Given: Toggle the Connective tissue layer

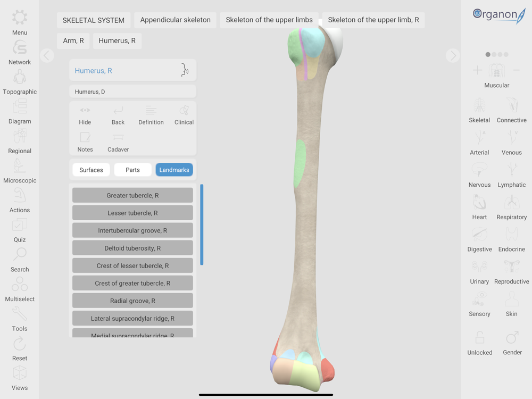Looking at the screenshot, I should click(x=512, y=105).
